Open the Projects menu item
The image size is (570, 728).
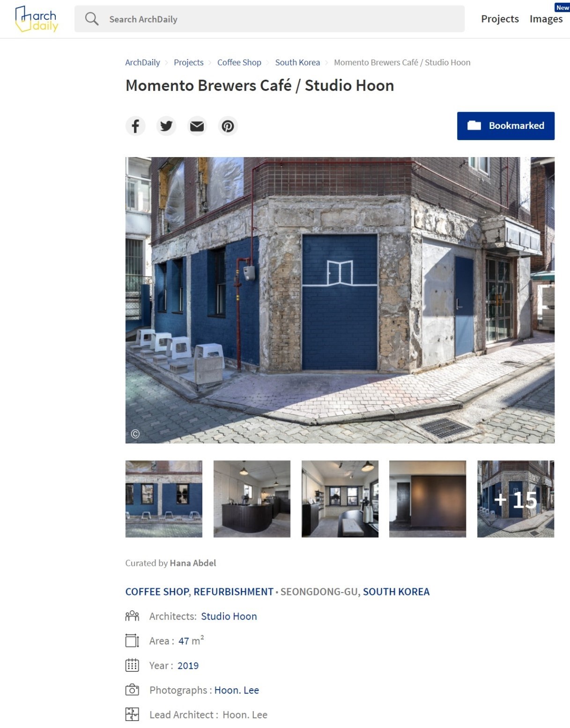500,19
